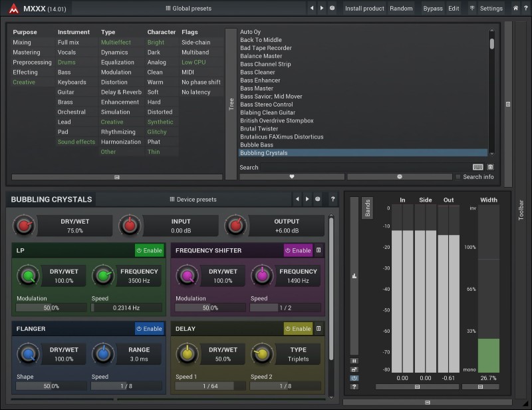Check the Search info checkbox
The width and height of the screenshot is (532, 410).
tap(458, 177)
